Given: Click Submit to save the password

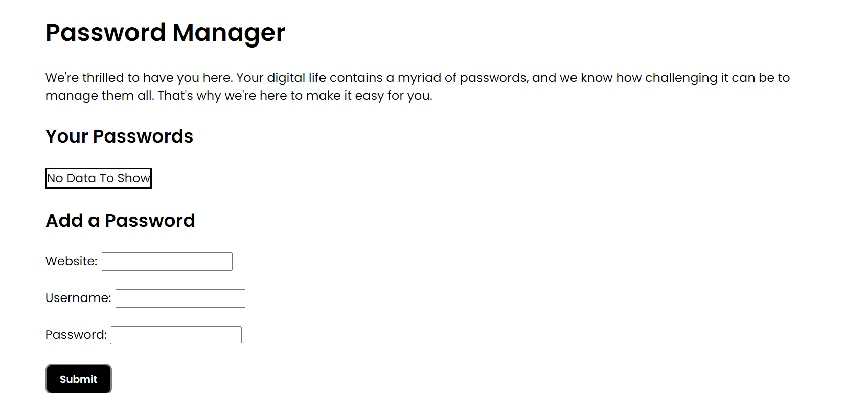Looking at the screenshot, I should click(x=78, y=379).
